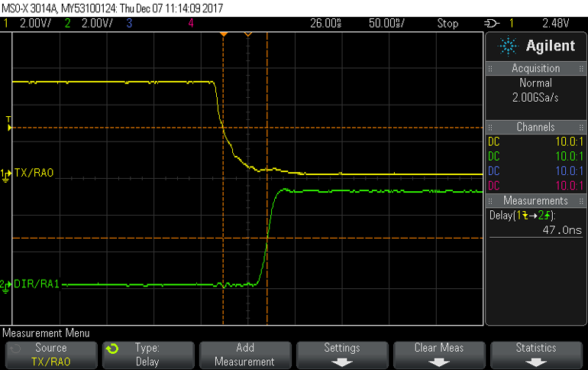Click the 50.00ns/ timebase setting

387,24
